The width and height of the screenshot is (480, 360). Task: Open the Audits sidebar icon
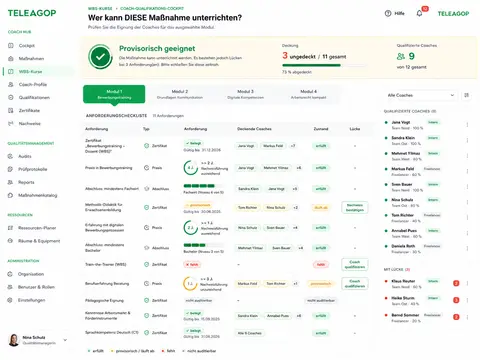10,156
